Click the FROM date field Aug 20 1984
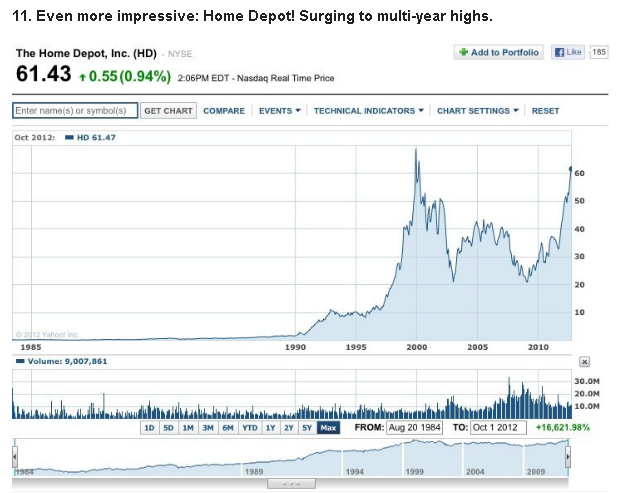The width and height of the screenshot is (624, 493). click(x=414, y=428)
